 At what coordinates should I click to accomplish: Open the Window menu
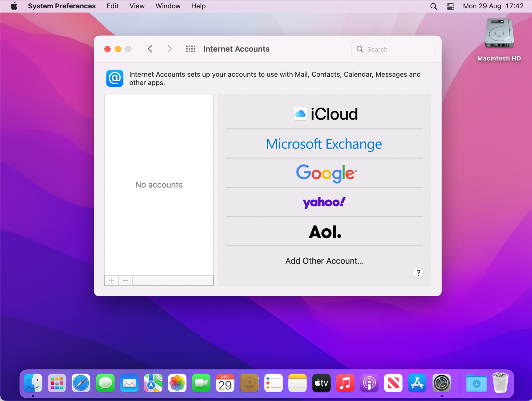168,6
